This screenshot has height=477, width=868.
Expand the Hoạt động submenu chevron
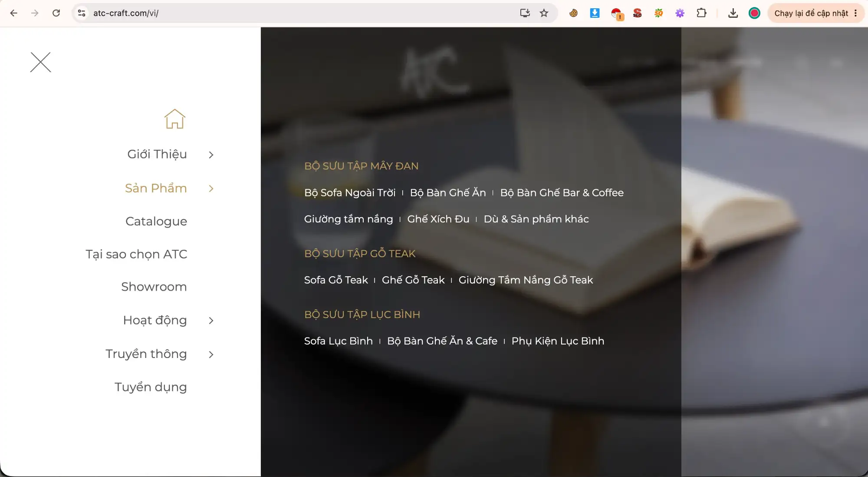211,321
